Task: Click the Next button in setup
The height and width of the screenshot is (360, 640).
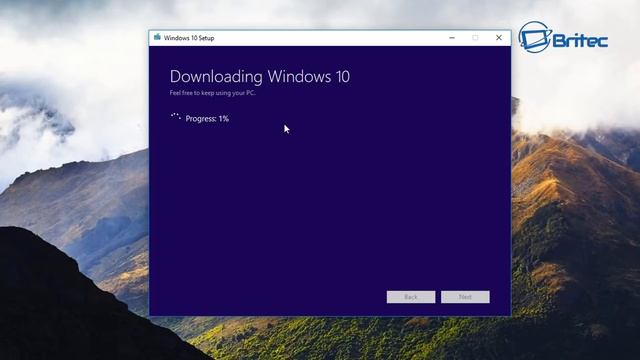Action: coord(465,297)
